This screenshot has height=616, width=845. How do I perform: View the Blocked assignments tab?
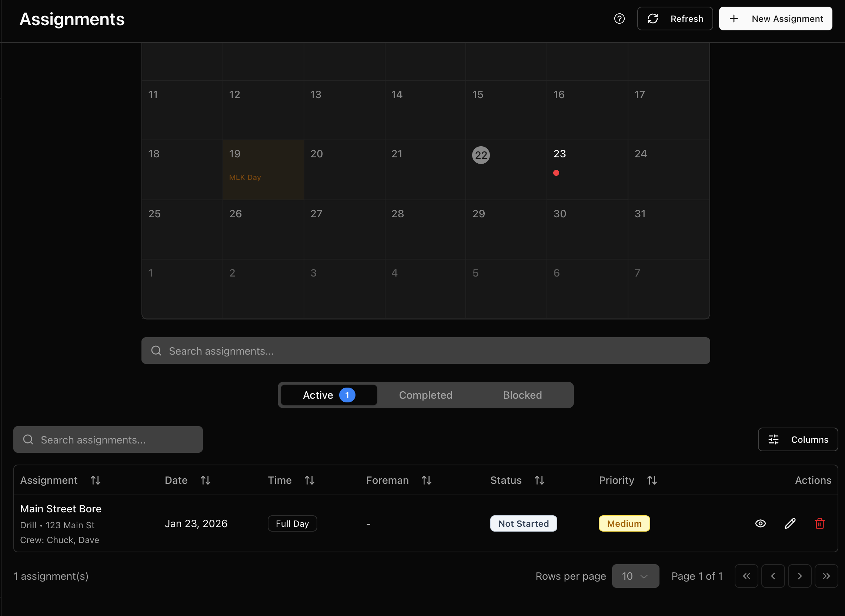click(522, 395)
